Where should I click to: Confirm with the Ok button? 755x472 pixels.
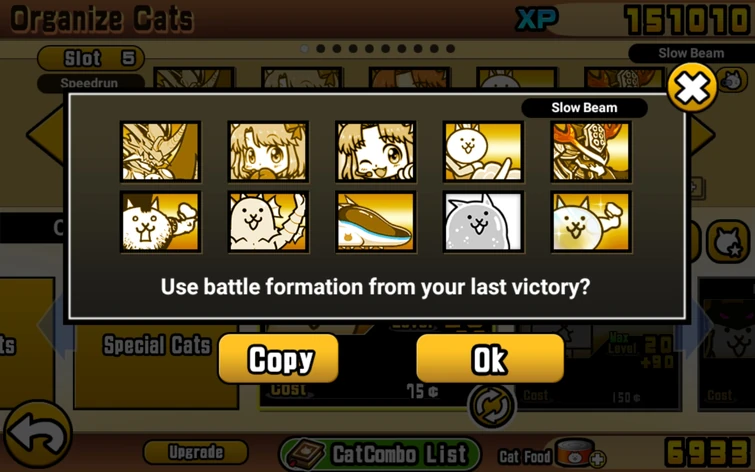pos(490,359)
